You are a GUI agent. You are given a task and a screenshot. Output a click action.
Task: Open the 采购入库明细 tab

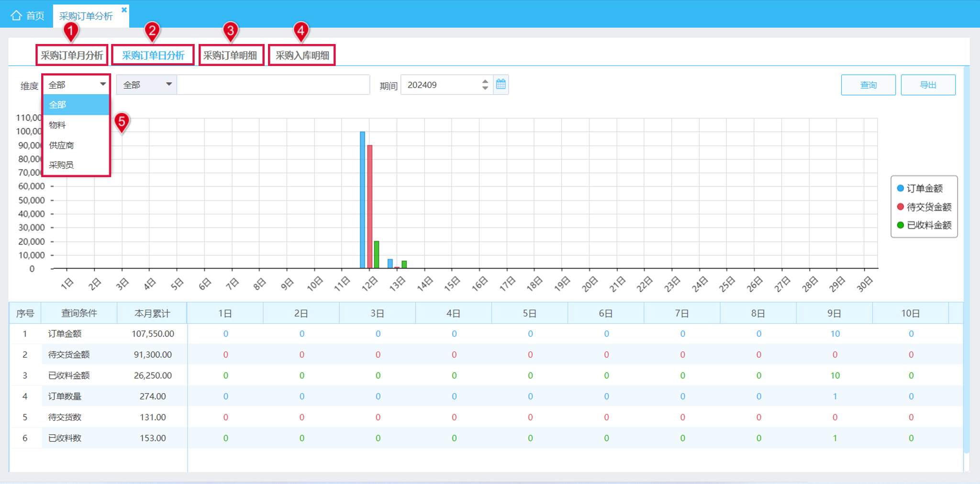302,55
